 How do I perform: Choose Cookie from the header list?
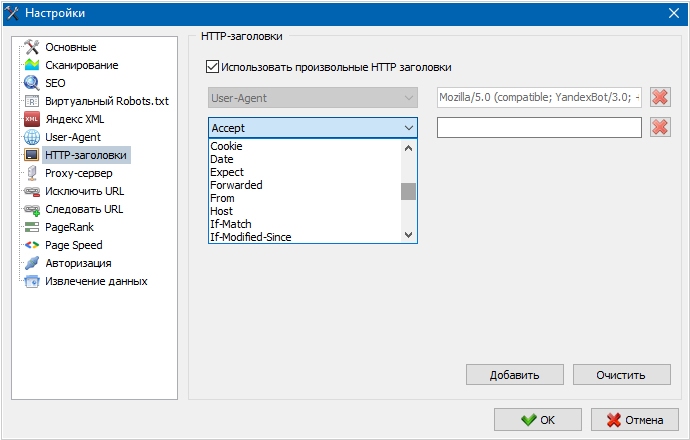[227, 146]
